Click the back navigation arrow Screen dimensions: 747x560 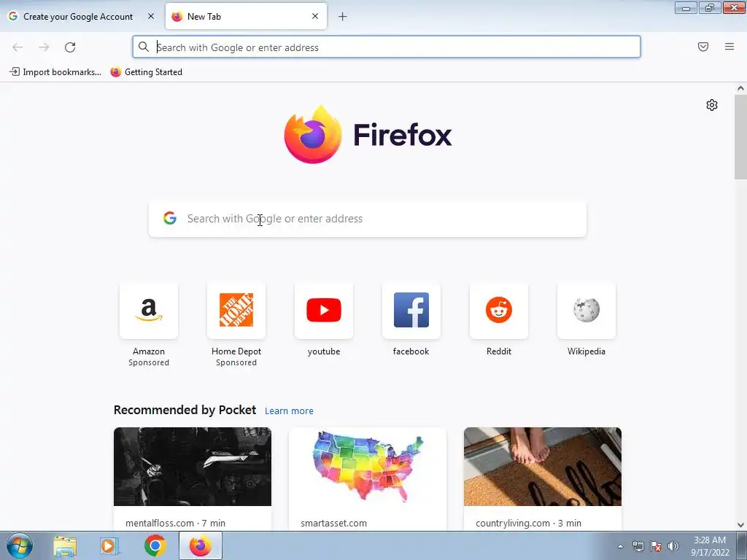click(x=18, y=47)
